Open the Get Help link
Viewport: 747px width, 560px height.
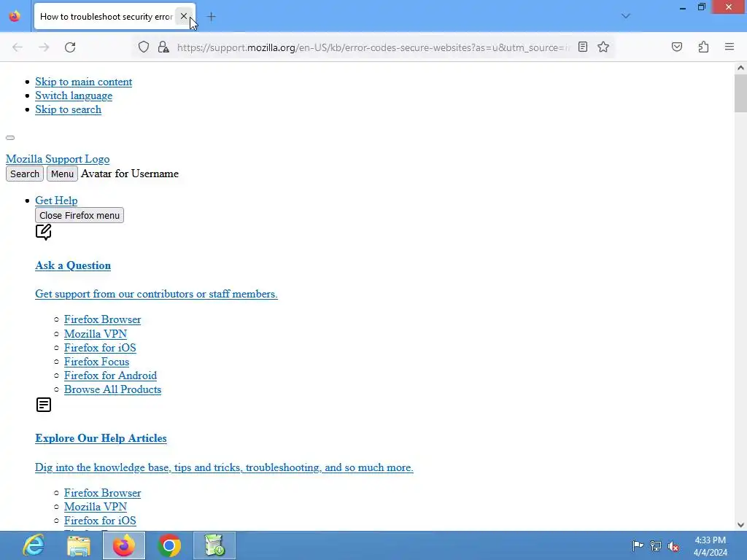click(x=56, y=200)
